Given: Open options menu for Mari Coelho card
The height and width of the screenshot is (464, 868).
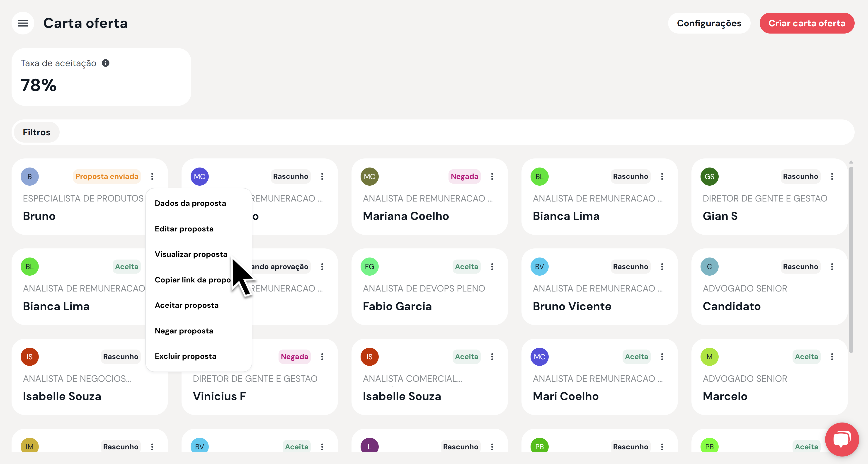Looking at the screenshot, I should [662, 357].
